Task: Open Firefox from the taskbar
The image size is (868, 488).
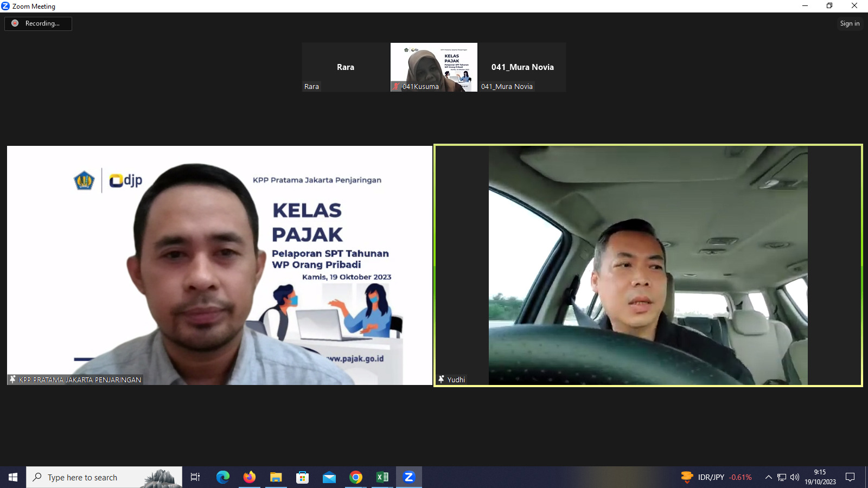Action: point(249,477)
